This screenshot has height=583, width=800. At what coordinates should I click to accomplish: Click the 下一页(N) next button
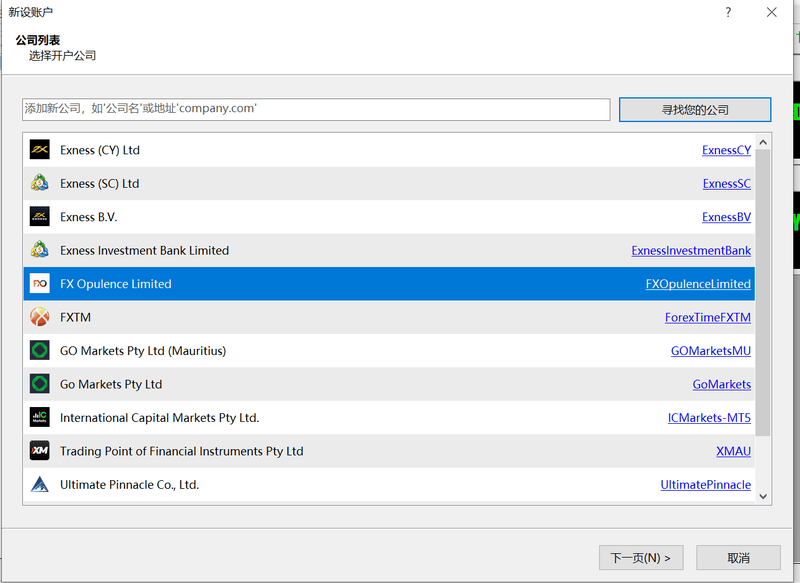point(640,557)
